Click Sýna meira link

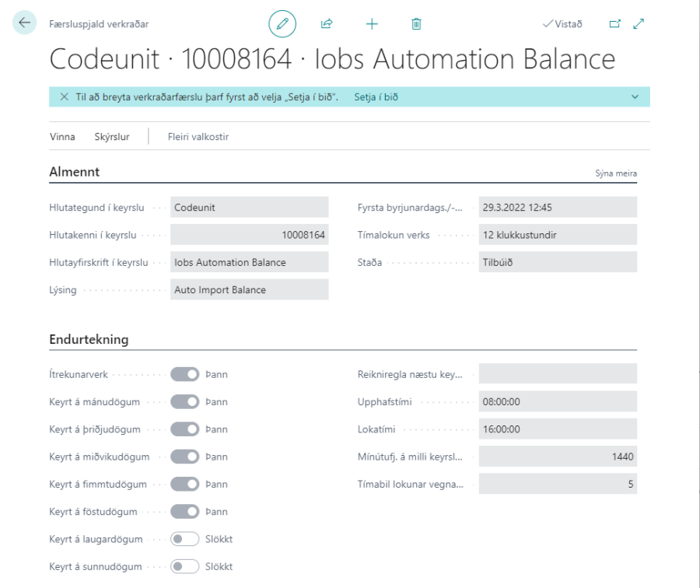click(x=616, y=173)
